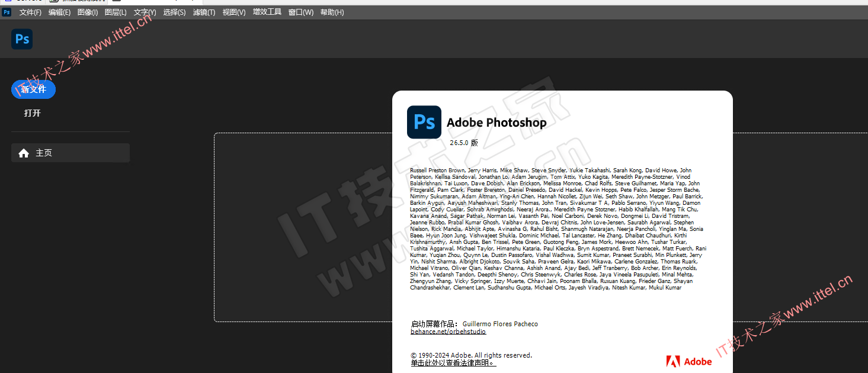Screen dimensions: 868x373
Task: Click the home icon beside 主页
Action: point(24,153)
